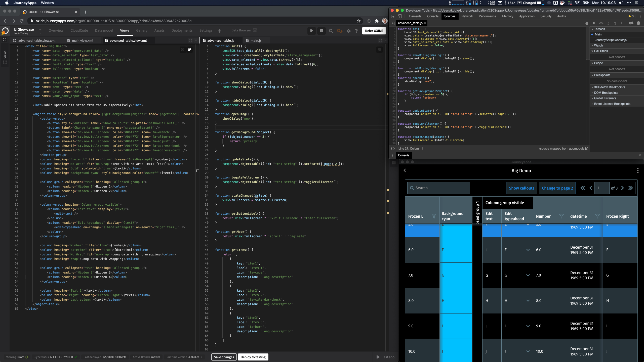The image size is (644, 362).
Task: Click the Run/Play button in toolbar
Action: point(312,30)
